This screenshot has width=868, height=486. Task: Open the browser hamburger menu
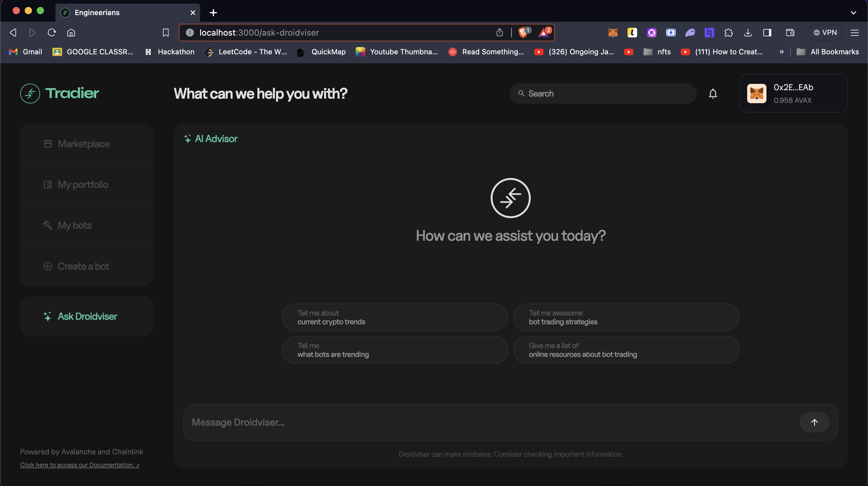pyautogui.click(x=854, y=33)
